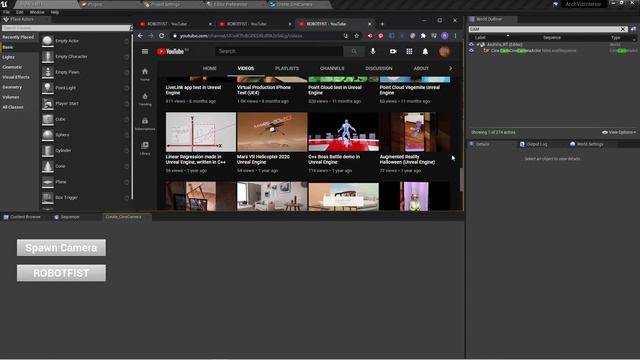
Task: Open the Edit menu in Unreal Editor
Action: tap(19, 12)
